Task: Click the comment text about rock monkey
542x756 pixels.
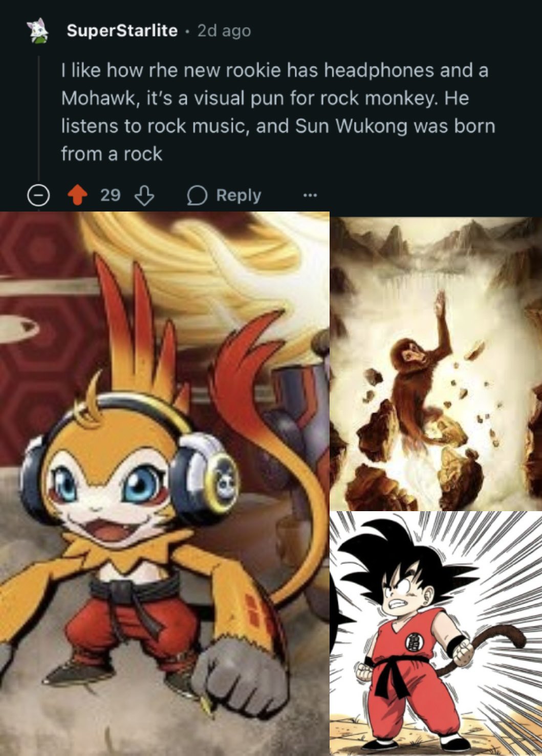Action: [x=278, y=112]
